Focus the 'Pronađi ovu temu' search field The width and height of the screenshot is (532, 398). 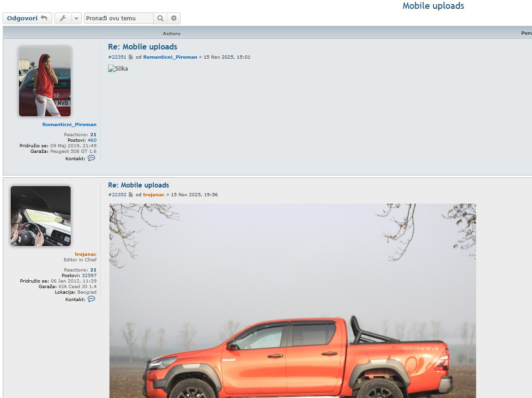point(119,18)
